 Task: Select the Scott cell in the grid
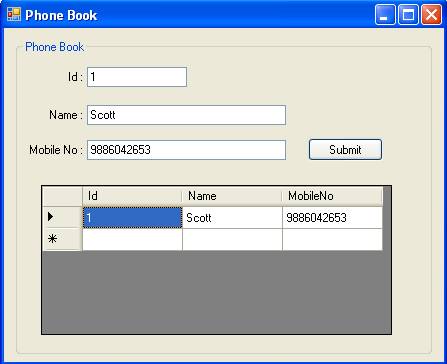click(x=232, y=218)
